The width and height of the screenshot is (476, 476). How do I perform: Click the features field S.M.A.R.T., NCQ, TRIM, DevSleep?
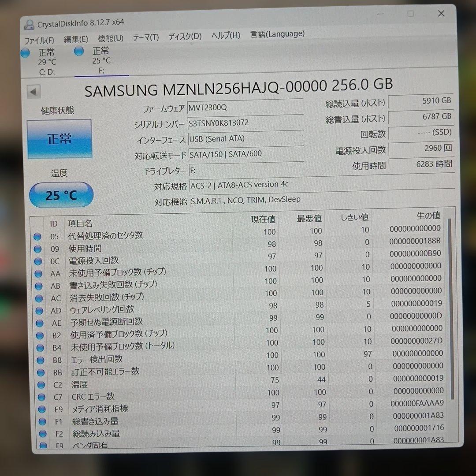click(322, 199)
